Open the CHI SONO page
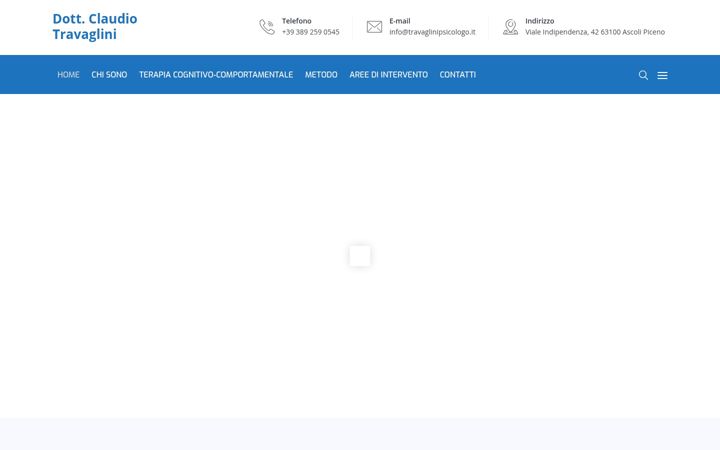This screenshot has height=450, width=720. [109, 74]
